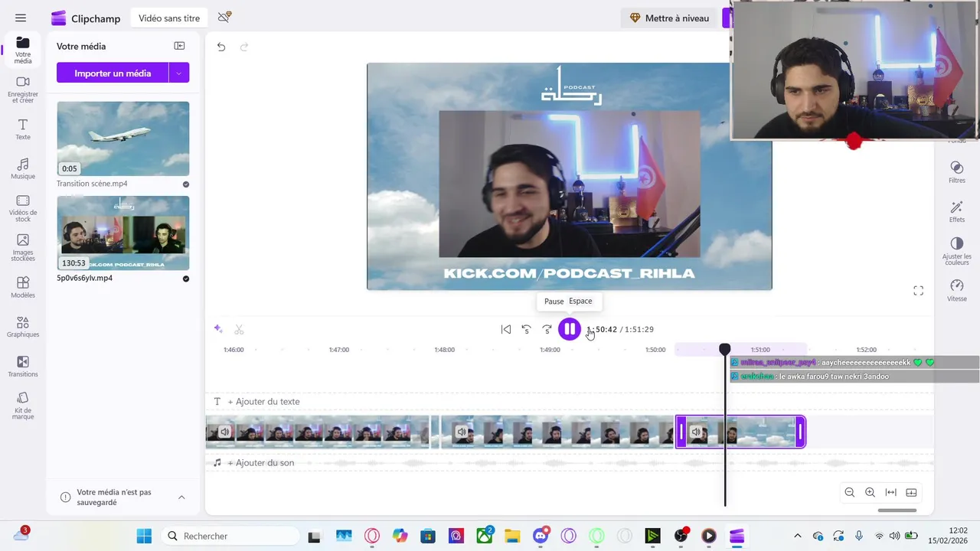The height and width of the screenshot is (551, 980).
Task: Open Importer un média dropdown arrow
Action: [178, 73]
